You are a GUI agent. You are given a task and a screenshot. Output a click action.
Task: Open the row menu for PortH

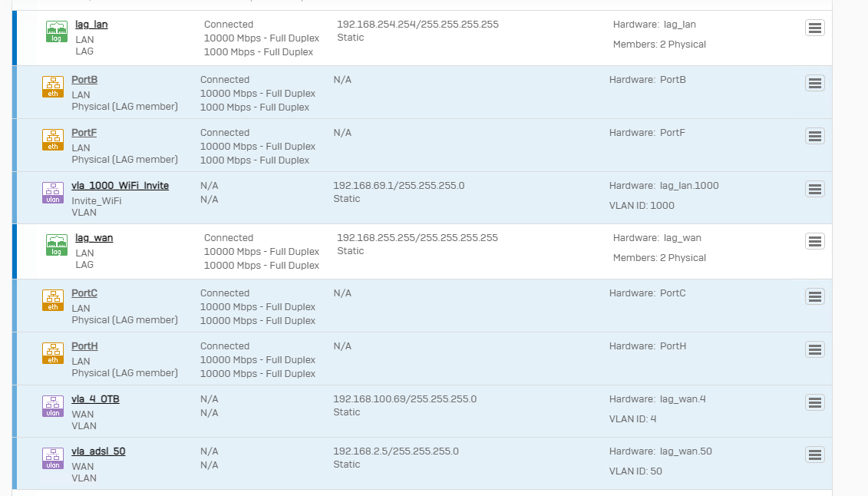pyautogui.click(x=815, y=349)
